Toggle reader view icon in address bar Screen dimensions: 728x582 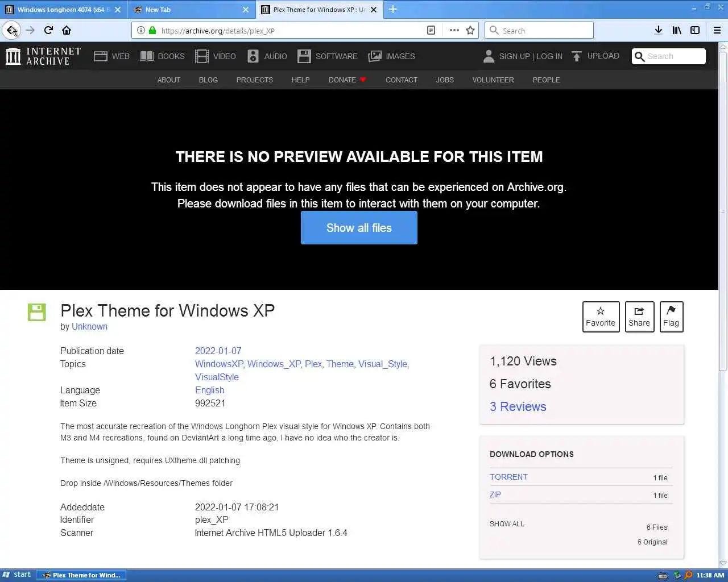click(x=431, y=30)
